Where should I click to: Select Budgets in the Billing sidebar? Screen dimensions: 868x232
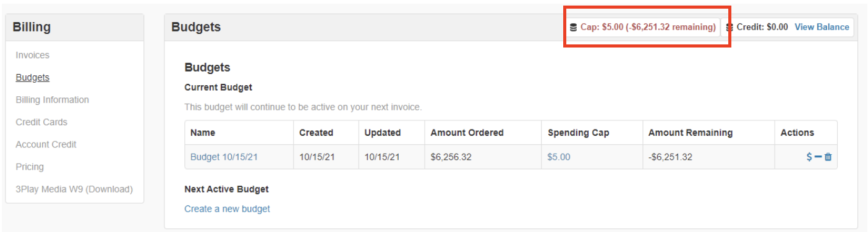pos(33,77)
